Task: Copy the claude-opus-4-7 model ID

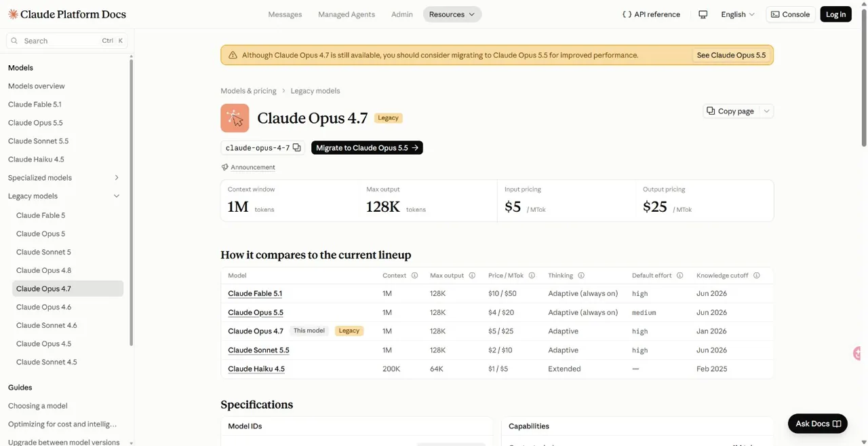Action: (x=297, y=147)
